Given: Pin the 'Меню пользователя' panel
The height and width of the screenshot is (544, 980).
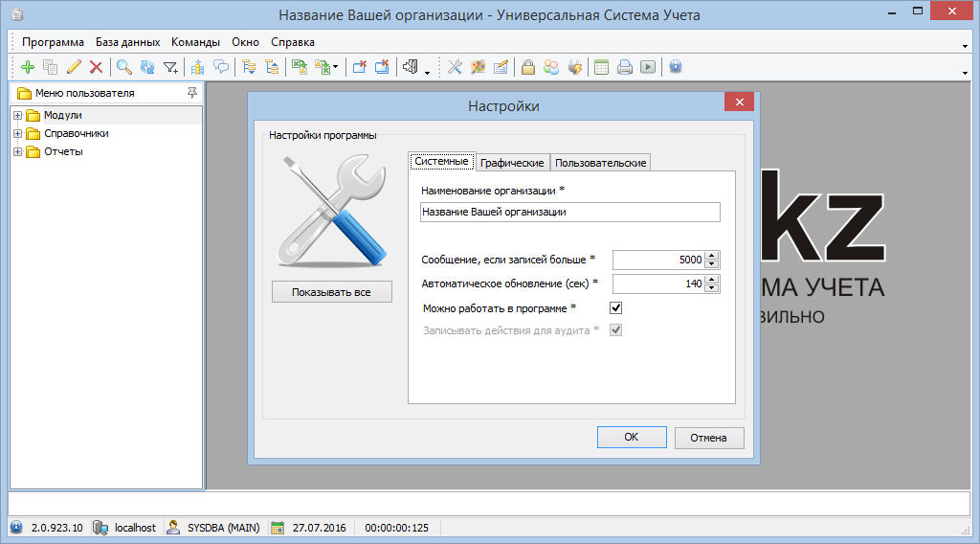Looking at the screenshot, I should 192,93.
